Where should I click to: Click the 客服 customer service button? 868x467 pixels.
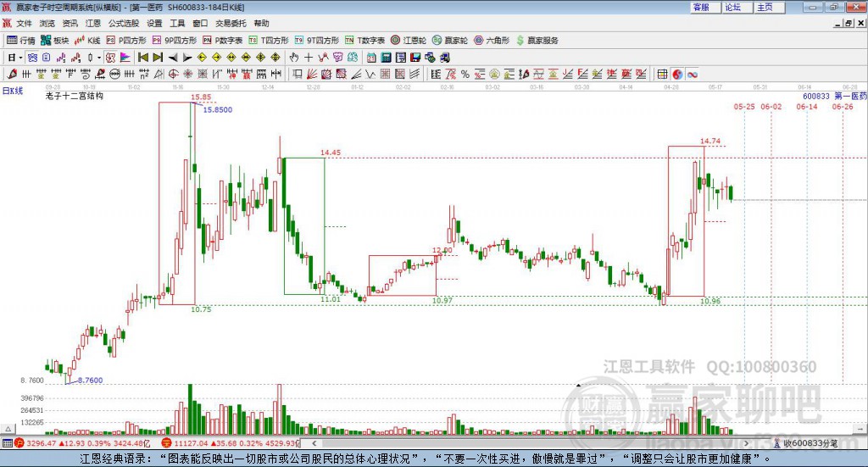tap(704, 7)
